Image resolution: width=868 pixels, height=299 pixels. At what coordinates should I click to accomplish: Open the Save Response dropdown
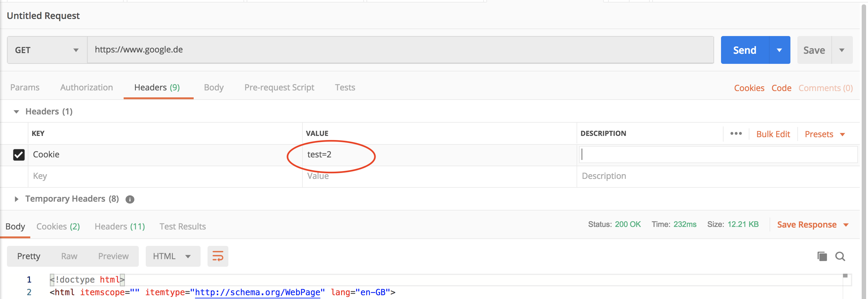[813, 224]
